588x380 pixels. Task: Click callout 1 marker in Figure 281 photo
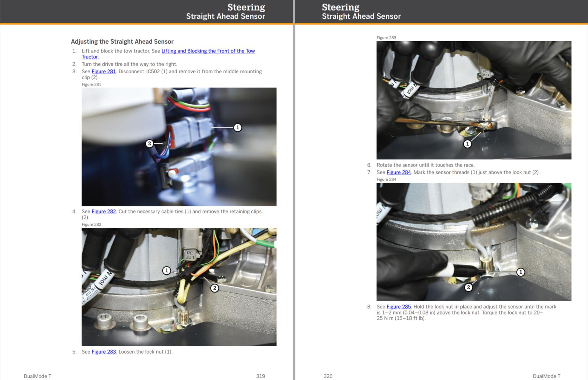238,127
